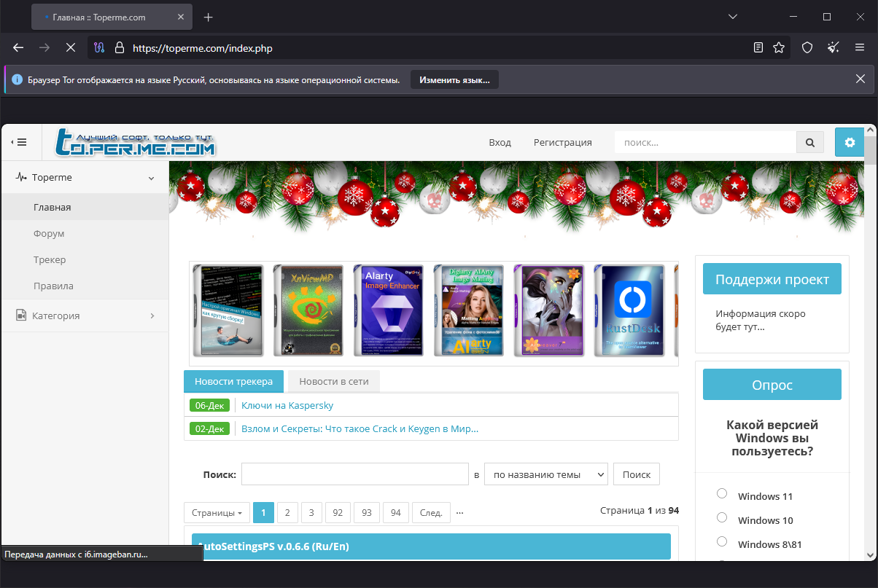This screenshot has width=878, height=588.
Task: Click the site padlock icon
Action: click(x=120, y=47)
